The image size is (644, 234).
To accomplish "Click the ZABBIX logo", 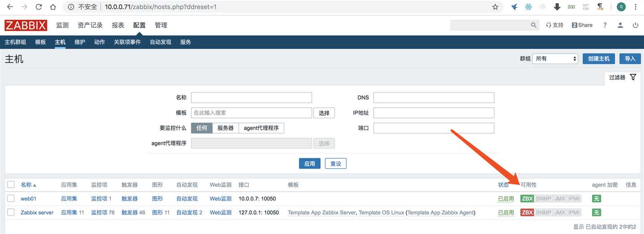I will click(26, 26).
